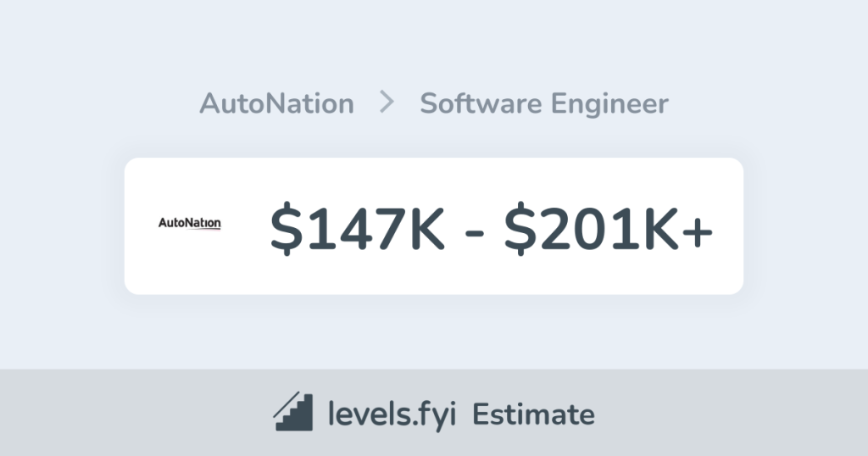
Task: Click the plus sign after $201K
Action: click(697, 231)
